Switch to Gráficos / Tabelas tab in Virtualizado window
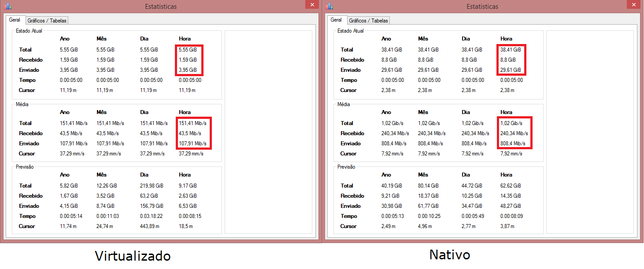 point(47,21)
